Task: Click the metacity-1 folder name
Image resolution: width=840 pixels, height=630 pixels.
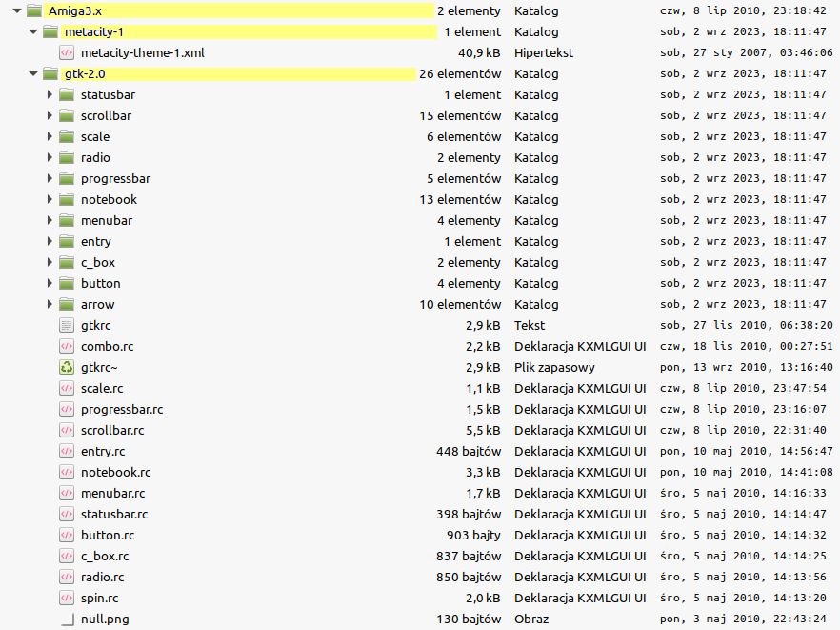Action: coord(93,31)
